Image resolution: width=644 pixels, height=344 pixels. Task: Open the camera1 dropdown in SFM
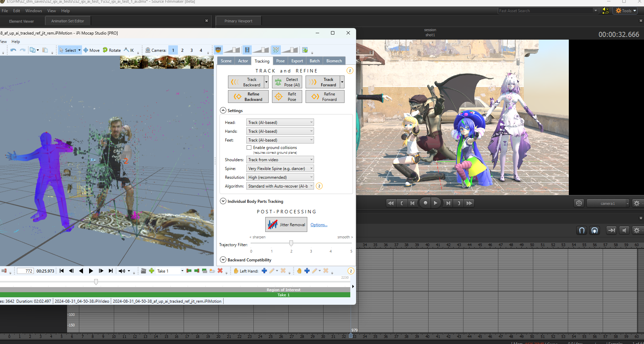[608, 203]
